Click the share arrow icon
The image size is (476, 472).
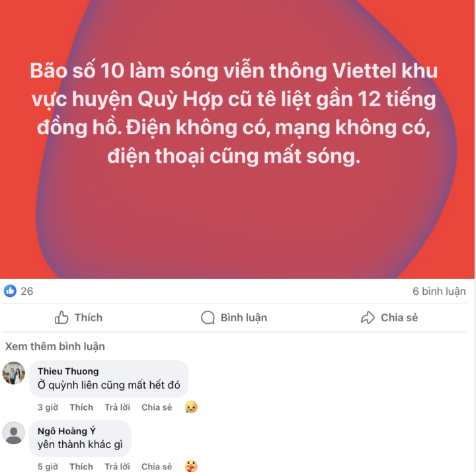[368, 317]
